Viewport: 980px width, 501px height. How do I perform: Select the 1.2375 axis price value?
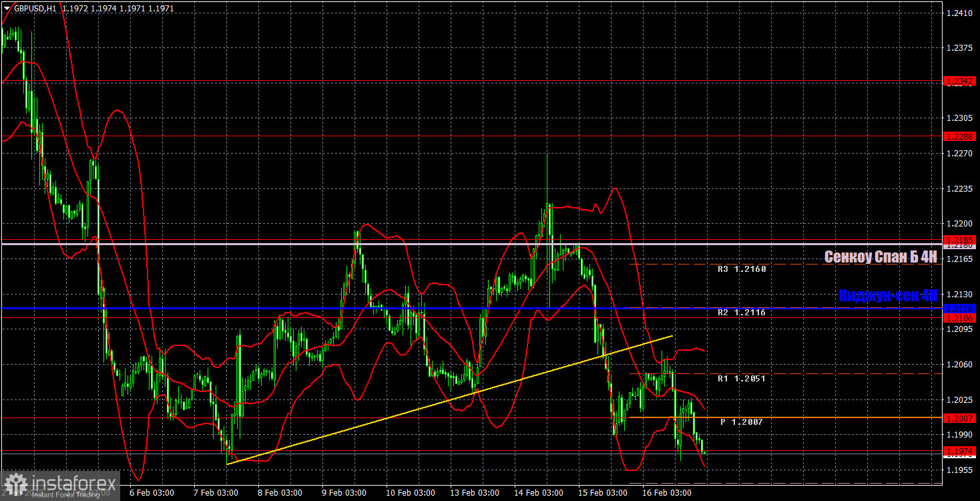(x=961, y=48)
